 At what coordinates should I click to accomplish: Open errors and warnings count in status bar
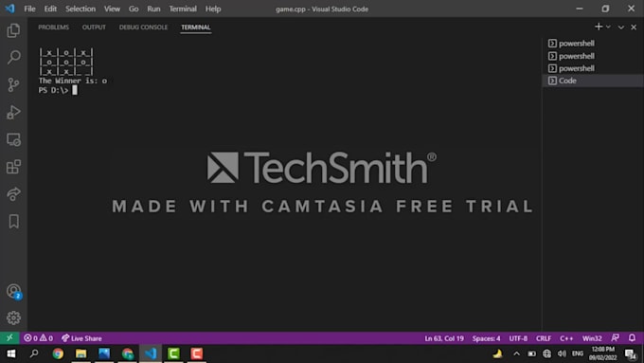click(38, 338)
